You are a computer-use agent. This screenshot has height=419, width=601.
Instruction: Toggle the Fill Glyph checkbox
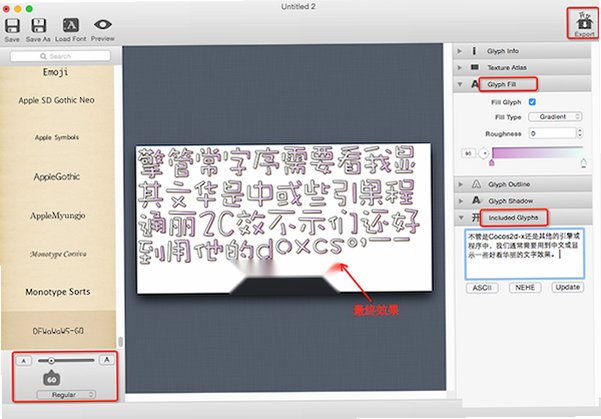(x=532, y=102)
